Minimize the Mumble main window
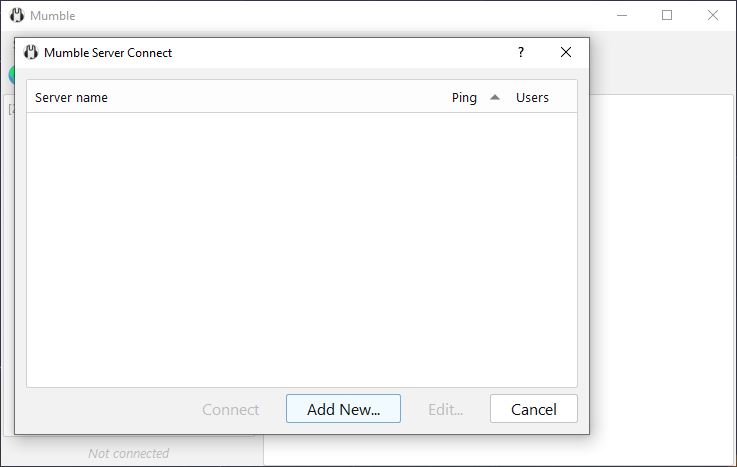Image resolution: width=737 pixels, height=467 pixels. coord(622,16)
